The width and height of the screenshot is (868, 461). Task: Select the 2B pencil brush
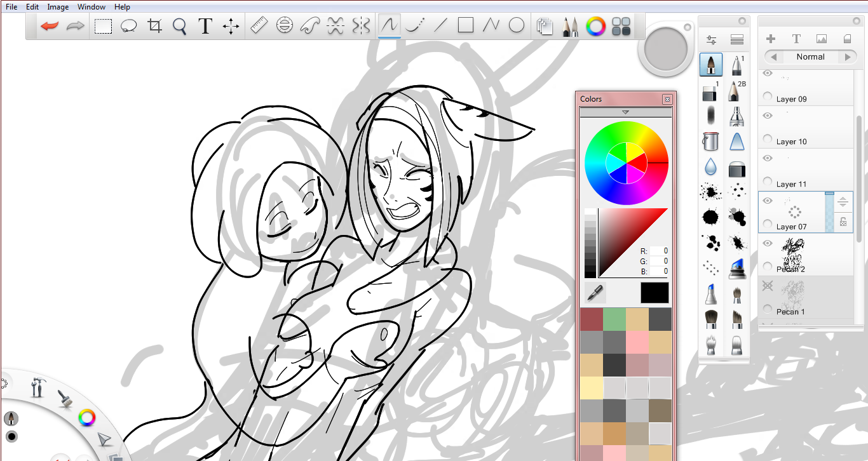point(737,91)
